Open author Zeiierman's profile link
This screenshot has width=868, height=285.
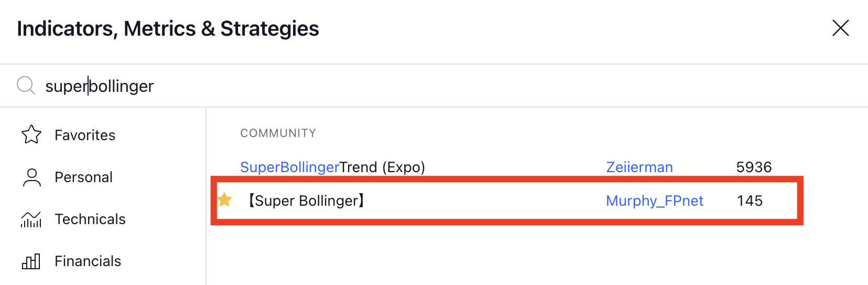click(639, 167)
